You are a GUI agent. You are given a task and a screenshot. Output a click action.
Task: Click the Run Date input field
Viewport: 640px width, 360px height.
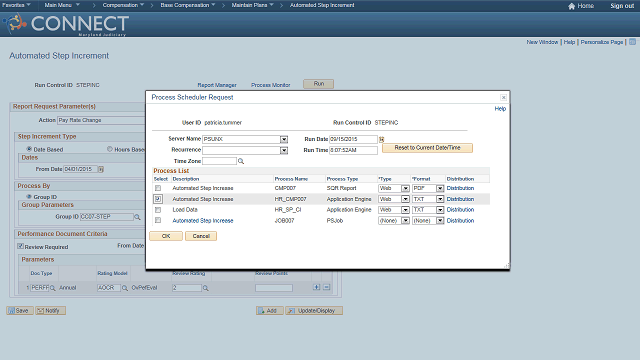(353, 139)
